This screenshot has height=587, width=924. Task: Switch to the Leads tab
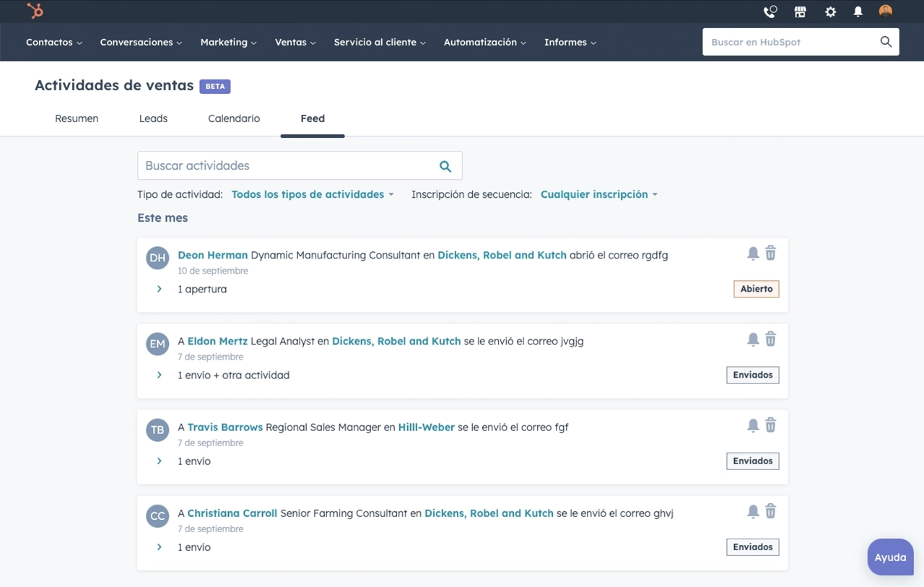[153, 118]
